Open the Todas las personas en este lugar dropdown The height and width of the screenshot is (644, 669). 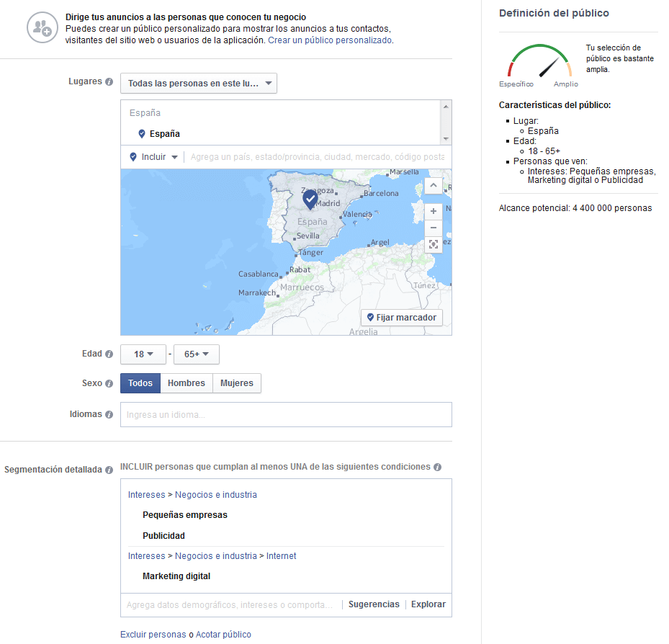199,84
